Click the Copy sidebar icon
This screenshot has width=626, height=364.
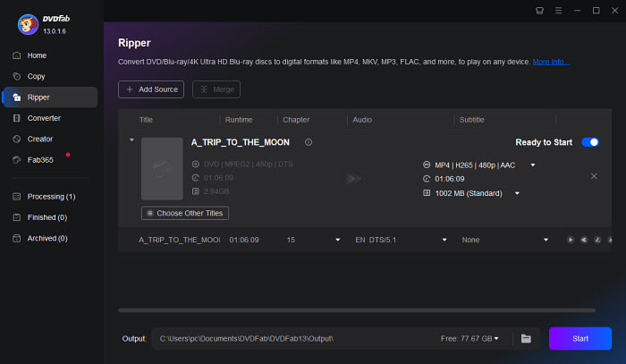pyautogui.click(x=16, y=76)
